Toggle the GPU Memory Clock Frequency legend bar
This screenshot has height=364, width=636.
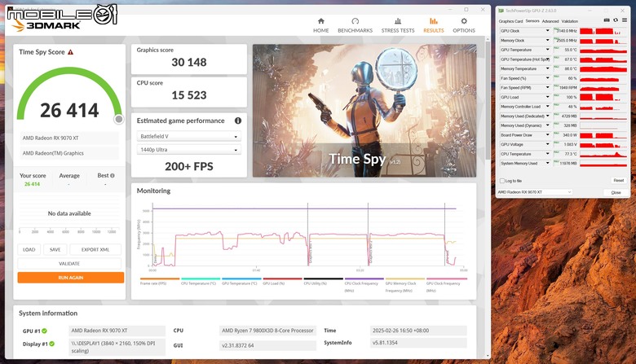tap(404, 278)
